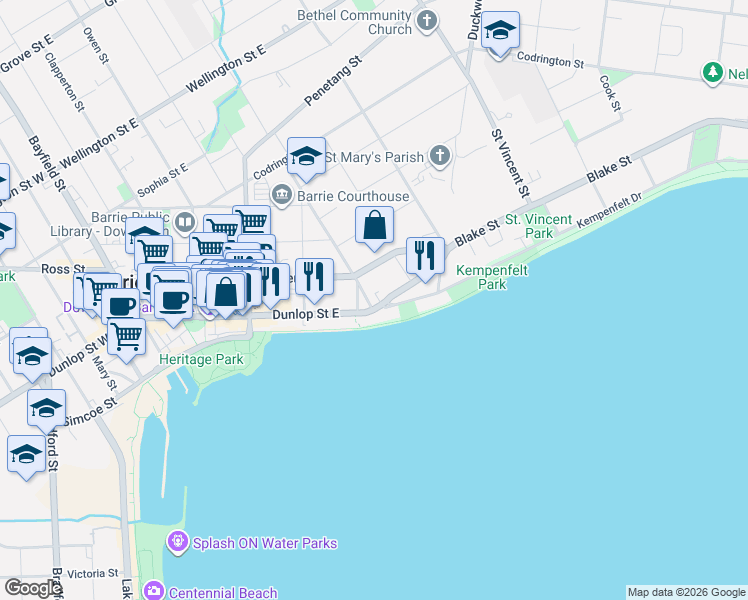Open the lowest school marker near Bradford St
The width and height of the screenshot is (748, 600).
pos(26,457)
